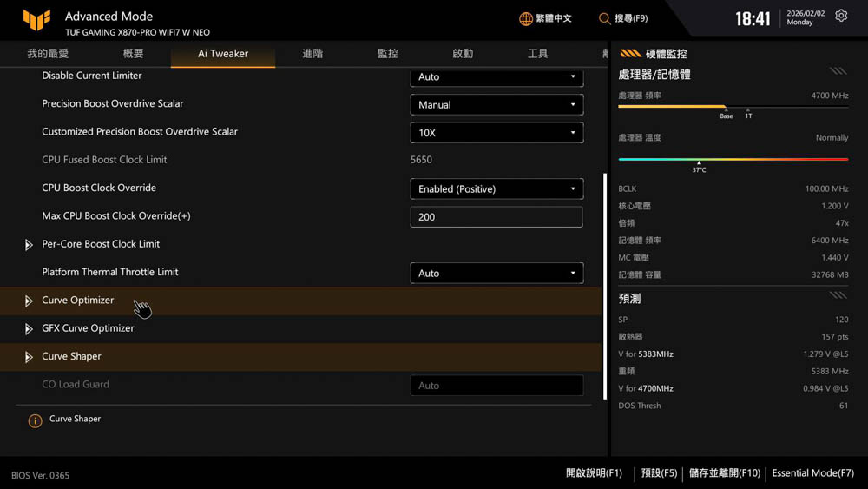Viewport: 868px width, 489px height.
Task: Open Disable Current Limiter dropdown
Action: (x=496, y=77)
